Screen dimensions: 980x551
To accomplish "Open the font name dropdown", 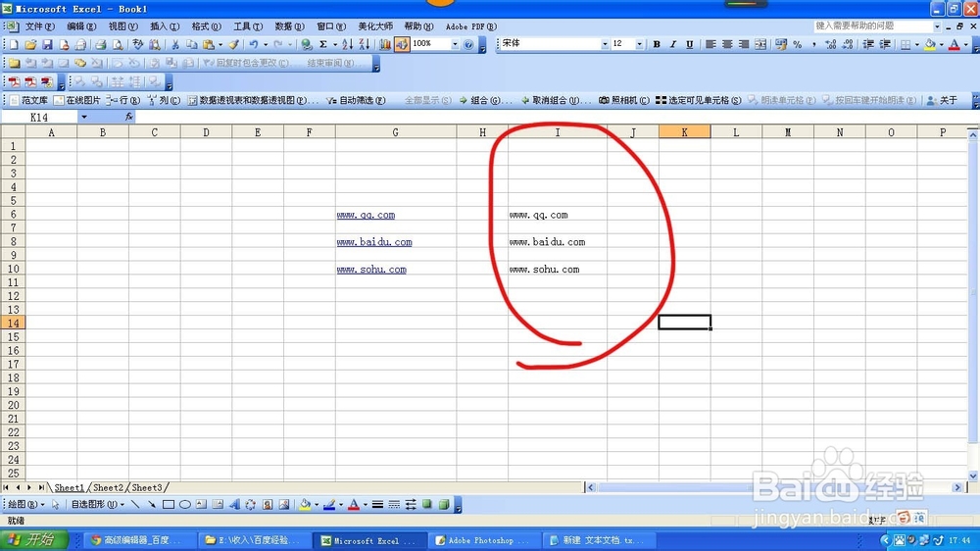I will (605, 44).
